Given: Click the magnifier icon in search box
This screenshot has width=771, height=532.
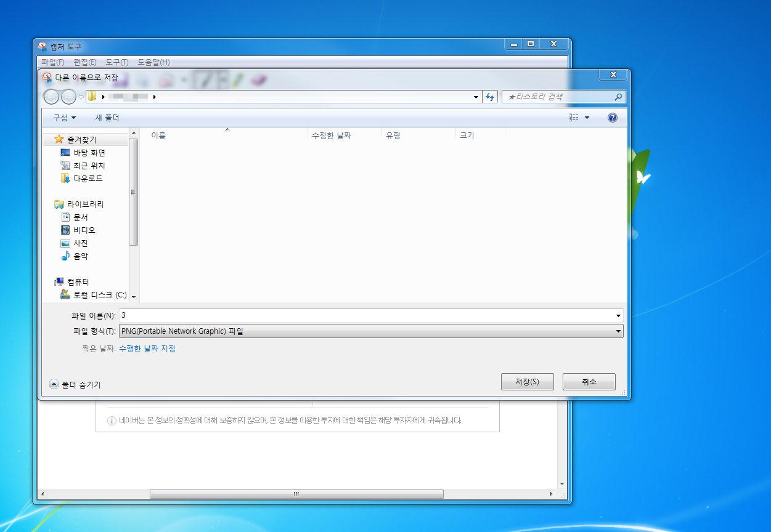Looking at the screenshot, I should click(619, 97).
